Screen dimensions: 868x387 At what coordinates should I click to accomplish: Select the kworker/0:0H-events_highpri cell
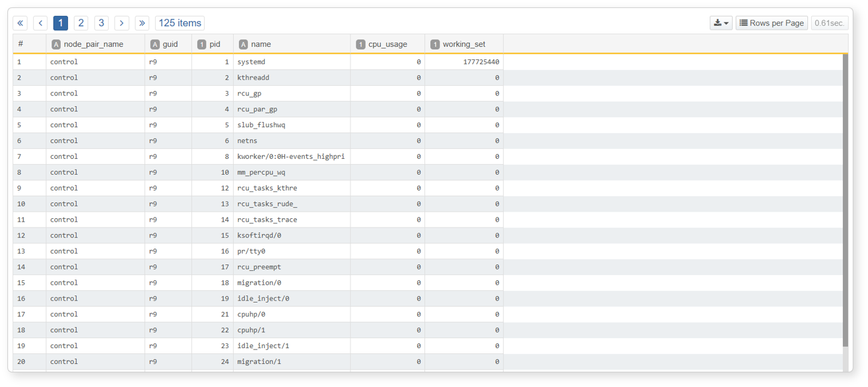[x=292, y=157]
